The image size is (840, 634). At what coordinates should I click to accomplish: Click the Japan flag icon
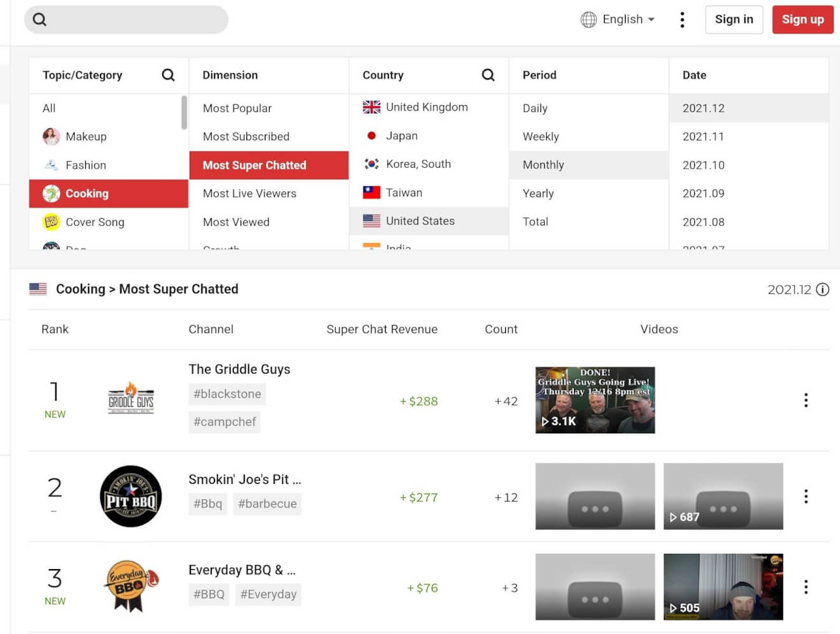372,135
